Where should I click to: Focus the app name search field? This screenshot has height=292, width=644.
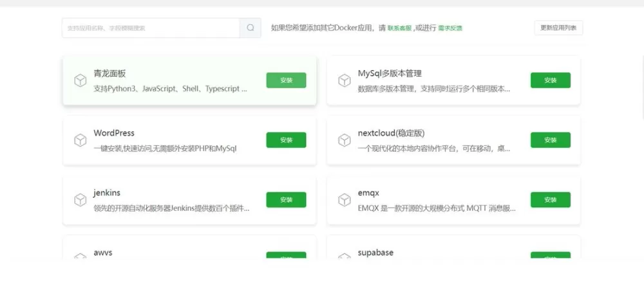coord(151,28)
